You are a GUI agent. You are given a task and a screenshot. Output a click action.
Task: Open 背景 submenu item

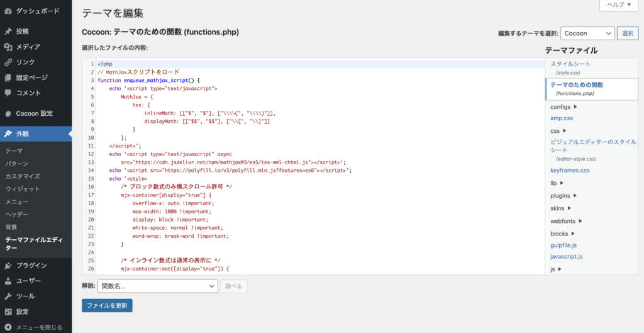tap(11, 227)
